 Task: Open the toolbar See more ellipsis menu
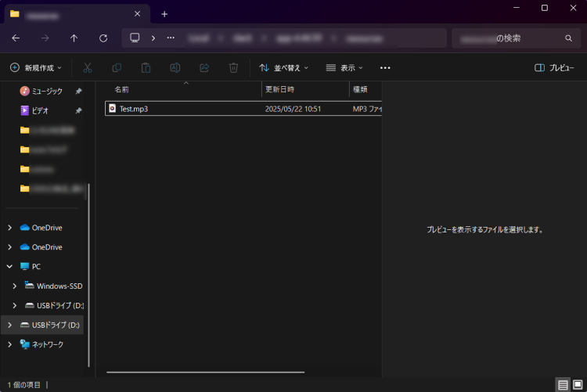[x=385, y=68]
